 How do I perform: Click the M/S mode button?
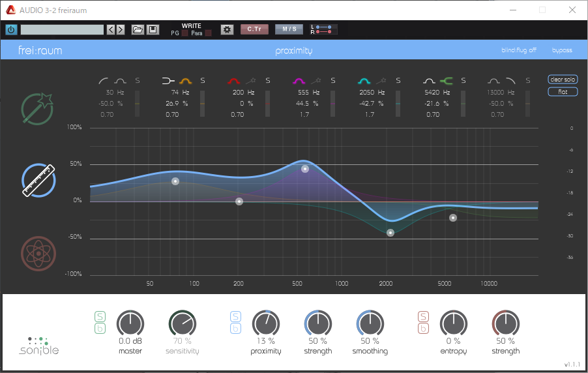[289, 29]
